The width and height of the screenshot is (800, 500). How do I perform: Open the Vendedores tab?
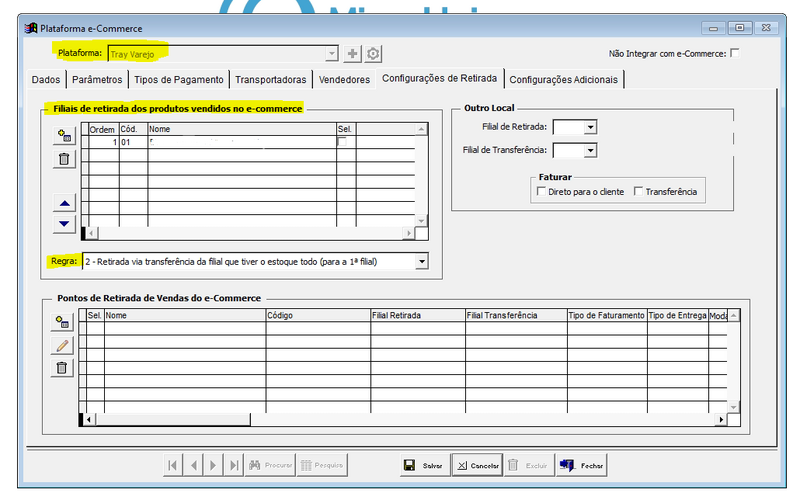click(344, 80)
